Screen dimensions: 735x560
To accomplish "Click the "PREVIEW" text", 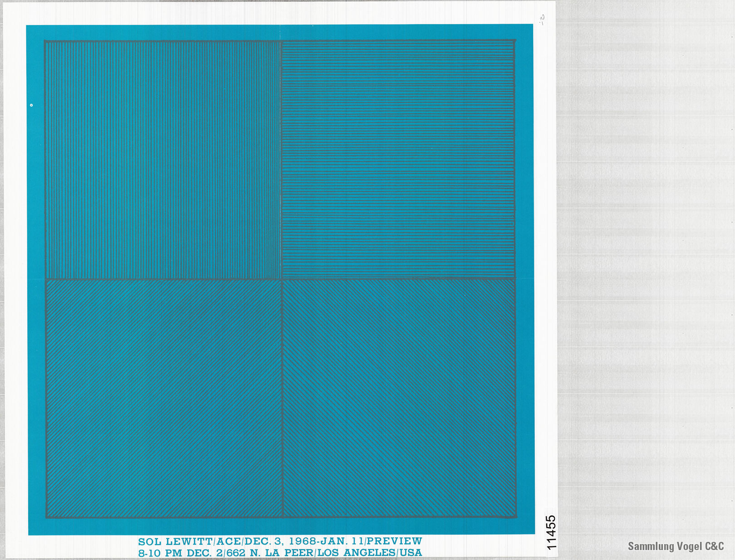I will click(395, 541).
